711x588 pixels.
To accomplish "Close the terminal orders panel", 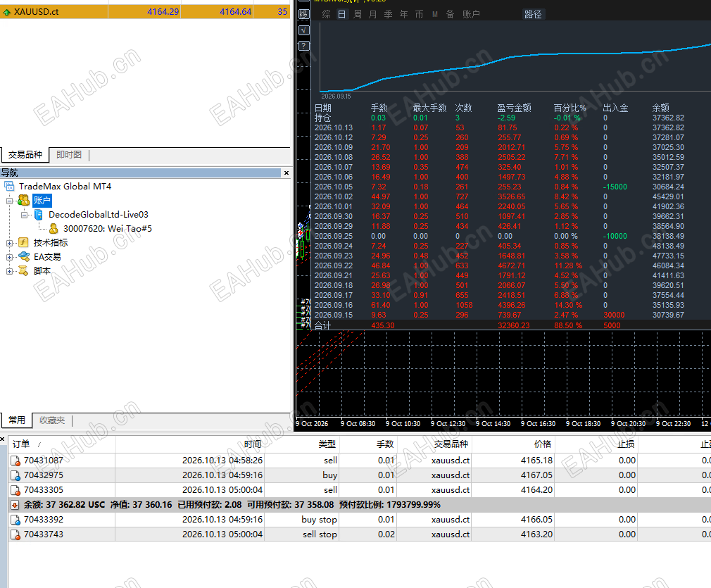I will click(2, 439).
